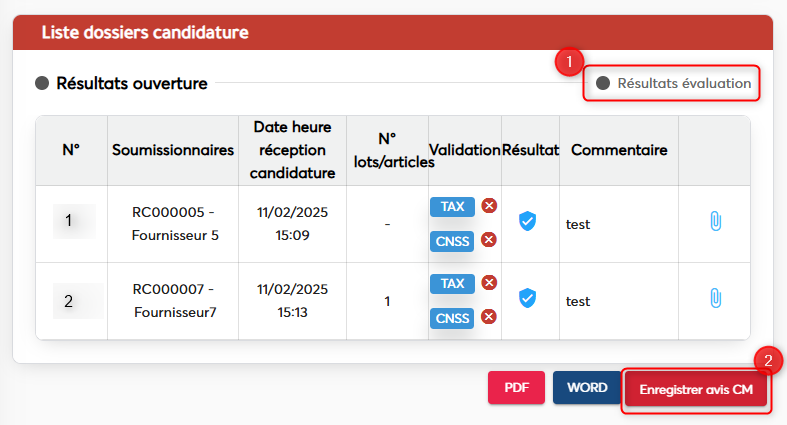Screen dimensions: 787x425
Task: Click the CNSS badge for Fournisseur 5
Action: (452, 241)
